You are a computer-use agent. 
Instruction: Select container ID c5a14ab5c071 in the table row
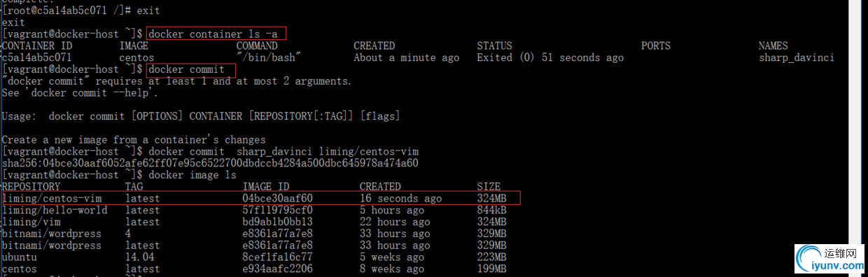[36, 57]
